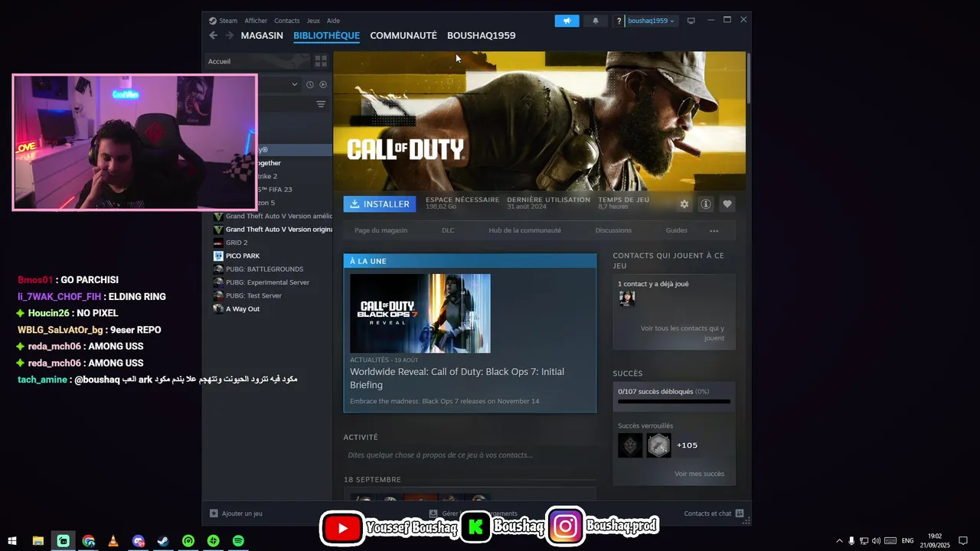Click the Steam content vertical scrollbar
The width and height of the screenshot is (980, 551).
(x=749, y=79)
